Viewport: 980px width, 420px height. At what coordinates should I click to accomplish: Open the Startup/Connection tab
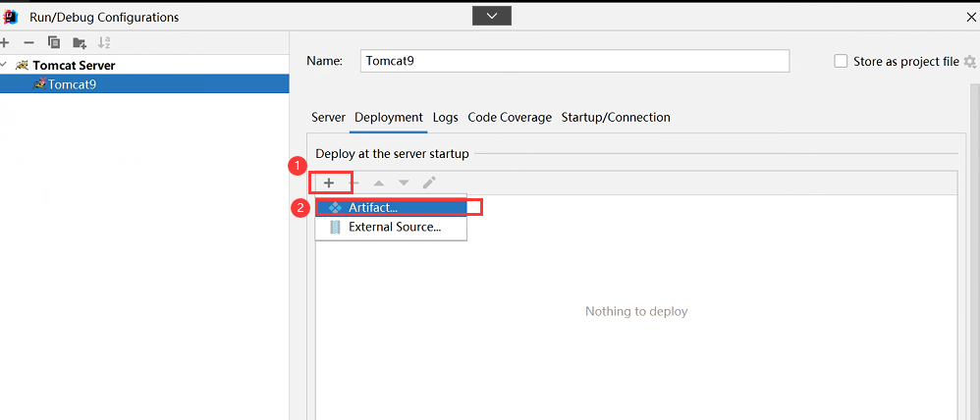coord(616,118)
